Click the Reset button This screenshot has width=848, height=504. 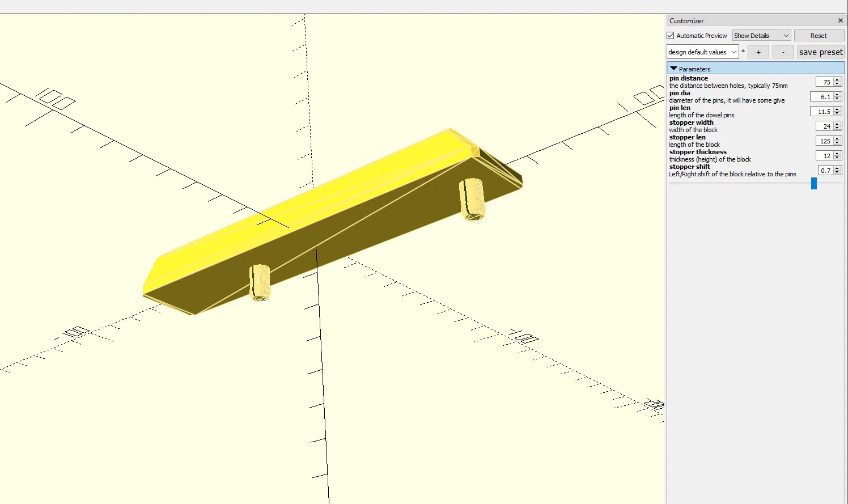point(819,36)
